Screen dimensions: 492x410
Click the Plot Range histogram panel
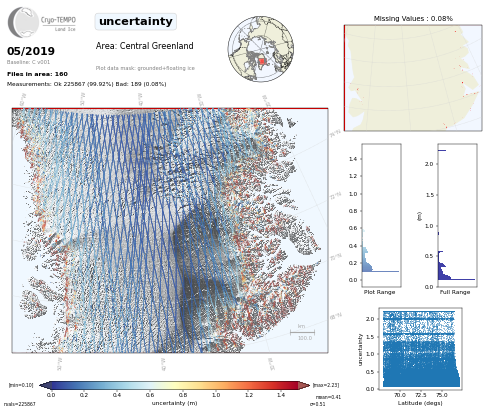click(x=381, y=215)
